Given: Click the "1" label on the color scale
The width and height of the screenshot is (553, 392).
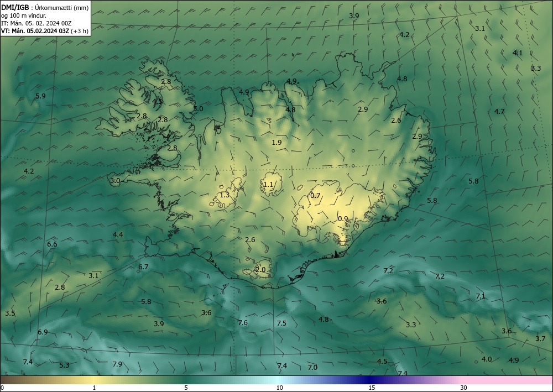Looking at the screenshot, I should pos(94,388).
